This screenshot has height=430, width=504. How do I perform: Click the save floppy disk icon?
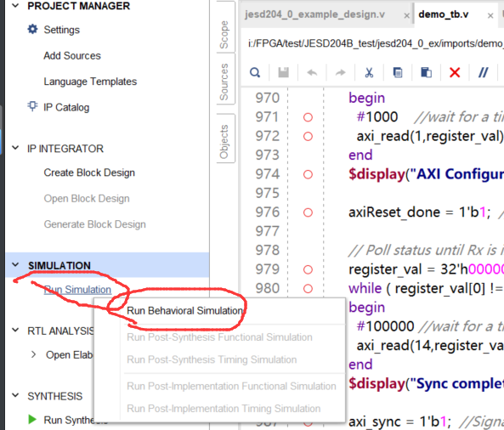coord(283,72)
